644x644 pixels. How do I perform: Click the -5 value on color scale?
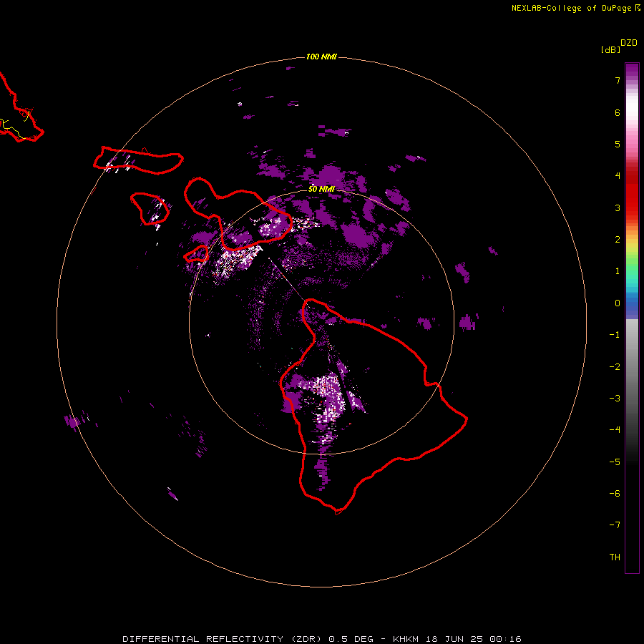point(615,462)
